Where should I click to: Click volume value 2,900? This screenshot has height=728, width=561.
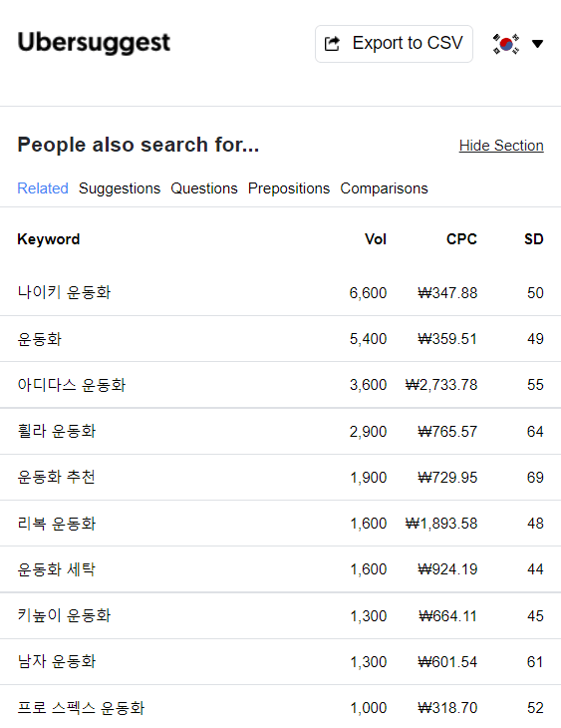(x=368, y=432)
